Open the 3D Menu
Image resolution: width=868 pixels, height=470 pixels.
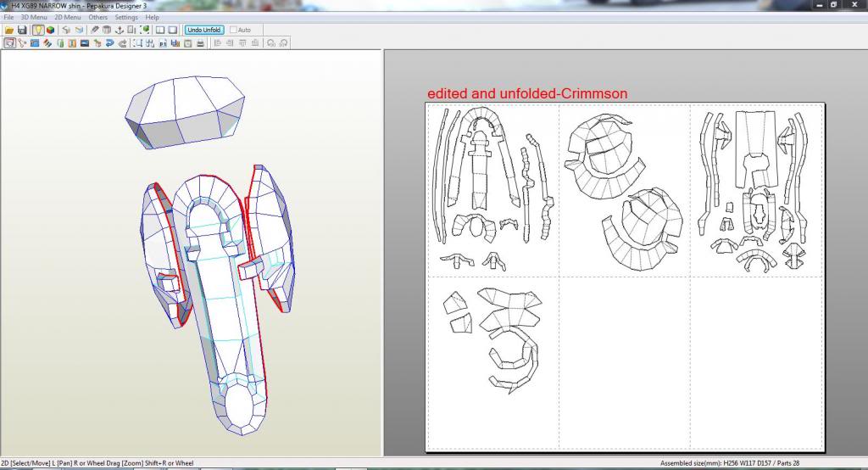pos(34,17)
